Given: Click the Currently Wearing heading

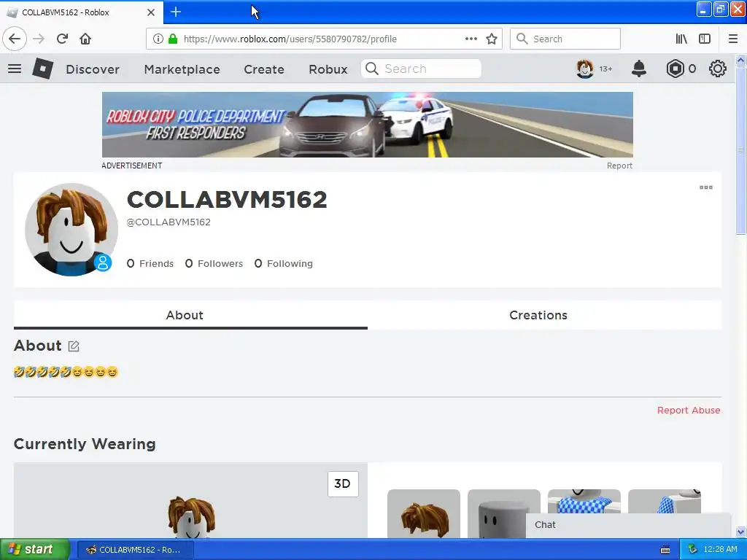Looking at the screenshot, I should [85, 444].
